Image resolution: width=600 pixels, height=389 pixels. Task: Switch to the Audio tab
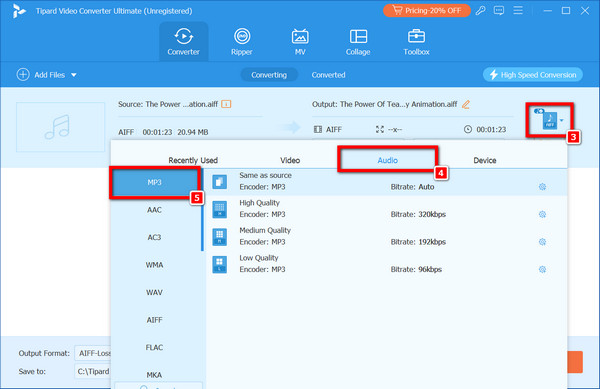point(388,160)
